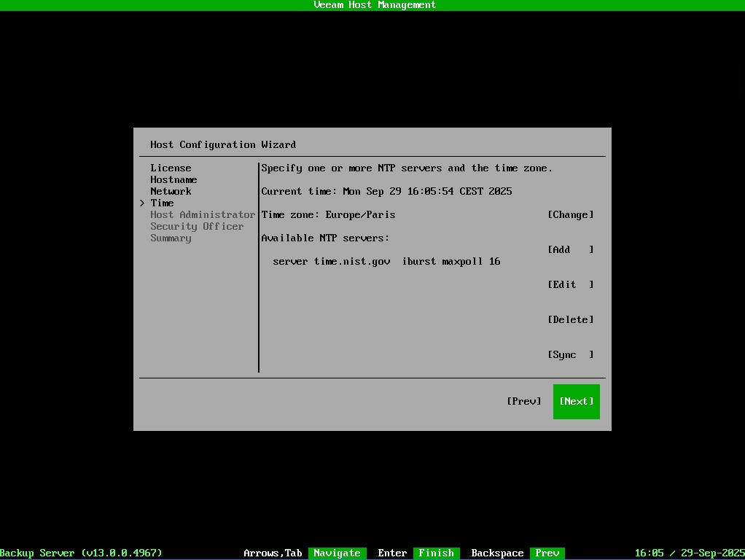Open the Host Administrator step

coord(203,214)
